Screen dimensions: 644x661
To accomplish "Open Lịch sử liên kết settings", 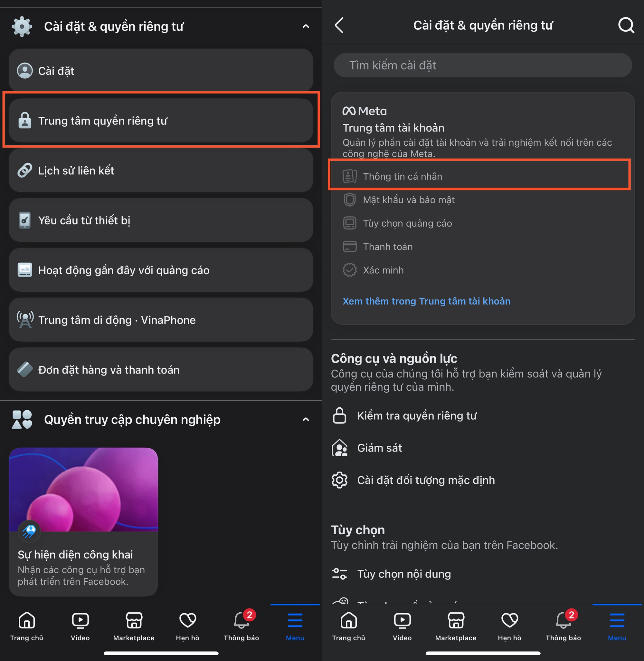I will (x=160, y=171).
